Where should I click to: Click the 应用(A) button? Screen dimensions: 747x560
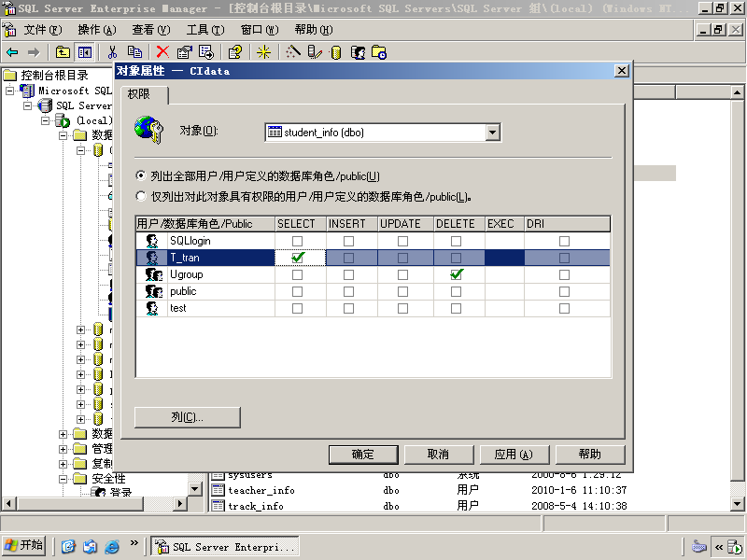(x=514, y=455)
